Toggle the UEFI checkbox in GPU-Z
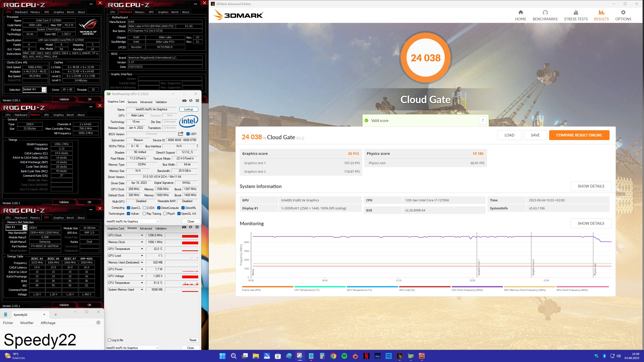The height and width of the screenshot is (362, 644). point(188,134)
